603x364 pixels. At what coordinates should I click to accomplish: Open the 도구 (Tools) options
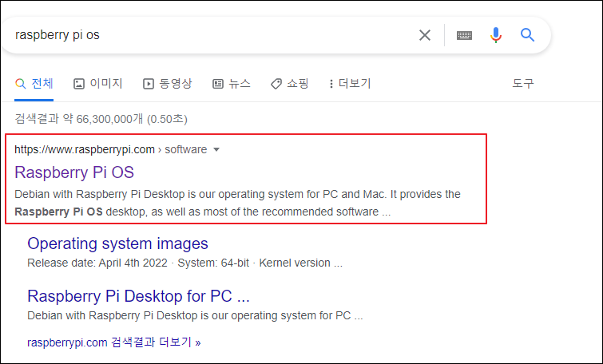[522, 83]
